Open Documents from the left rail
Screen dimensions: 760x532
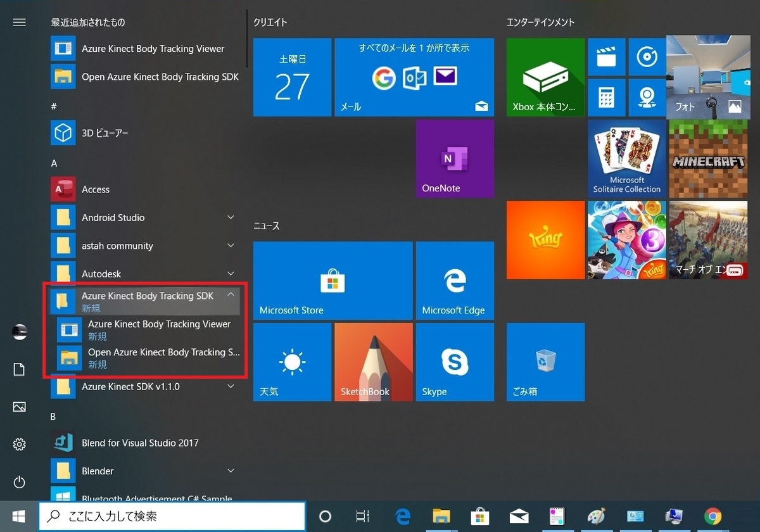point(19,370)
